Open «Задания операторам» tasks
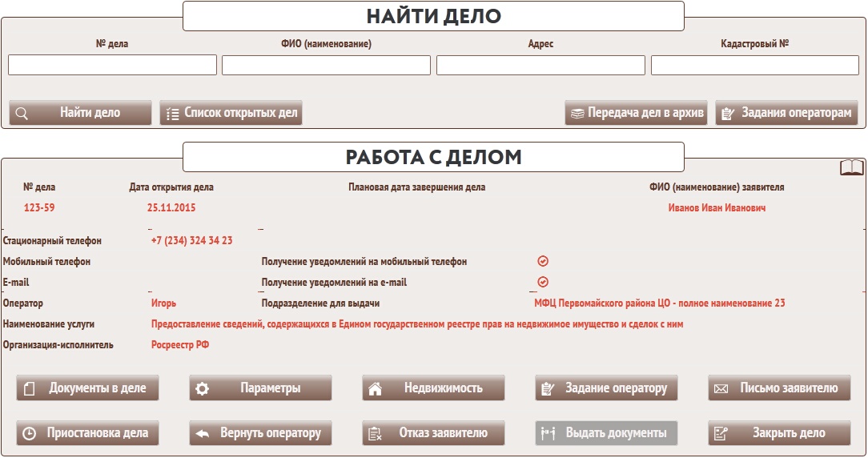Image resolution: width=868 pixels, height=458 pixels. [786, 113]
